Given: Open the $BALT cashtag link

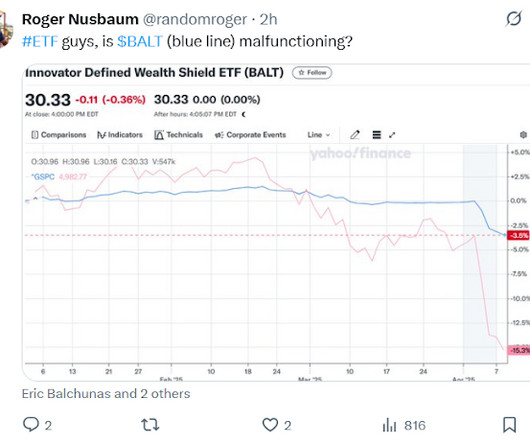Looking at the screenshot, I should [140, 42].
